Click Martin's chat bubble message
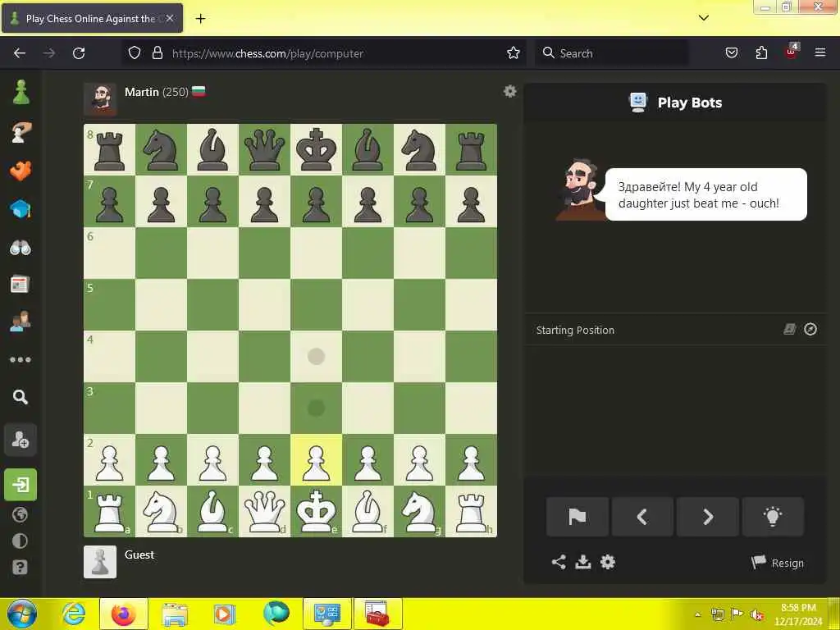Screen dimensions: 840x630 click(x=705, y=194)
